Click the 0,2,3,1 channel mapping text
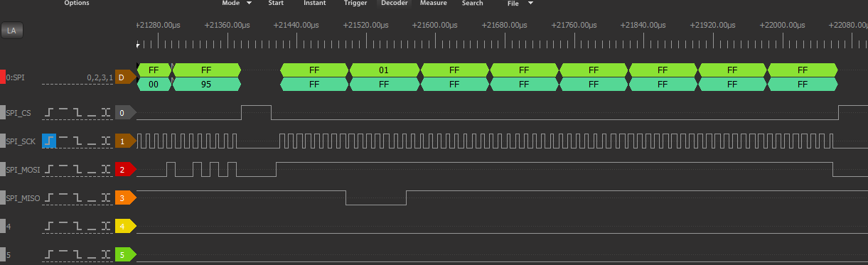This screenshot has width=868, height=265. pyautogui.click(x=100, y=77)
